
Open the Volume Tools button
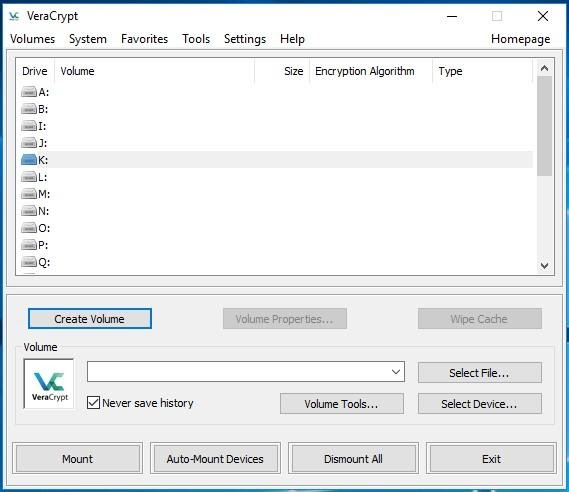pyautogui.click(x=341, y=403)
